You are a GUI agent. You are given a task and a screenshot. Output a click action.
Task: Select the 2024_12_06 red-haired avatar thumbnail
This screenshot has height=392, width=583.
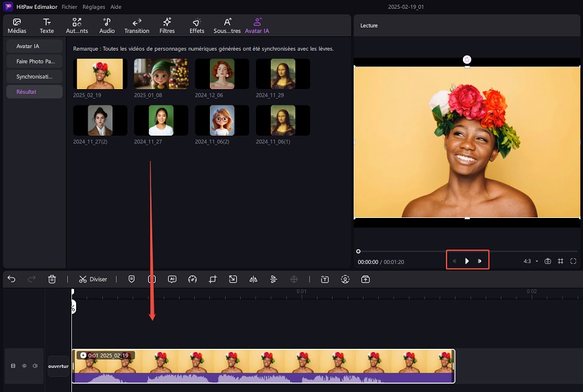click(x=222, y=73)
